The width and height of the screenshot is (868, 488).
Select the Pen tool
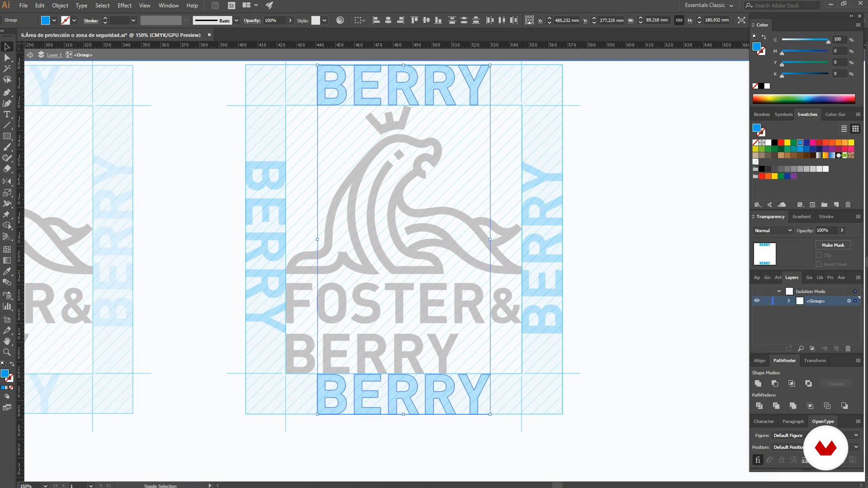[7, 92]
